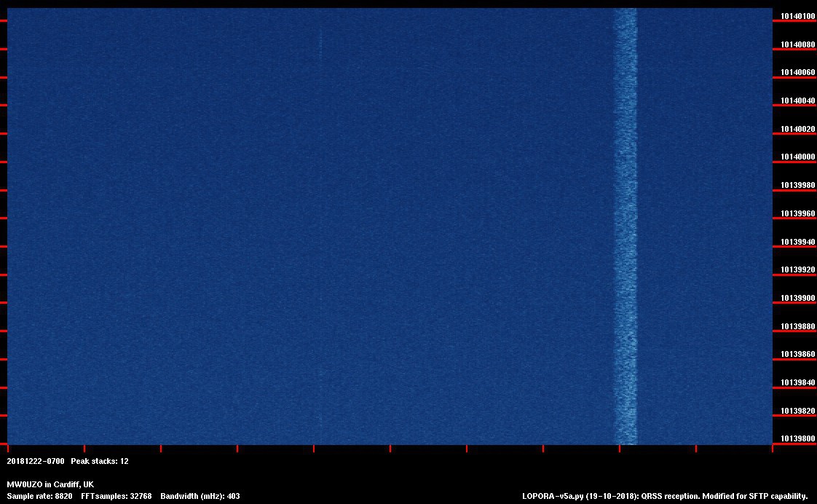
Task: Click the 10140040 frequency label
Action: coord(797,101)
